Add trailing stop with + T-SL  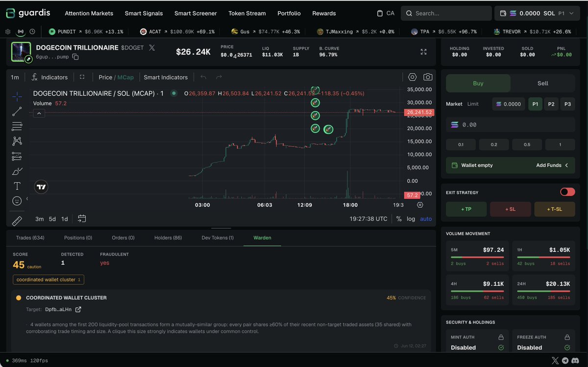pyautogui.click(x=555, y=209)
